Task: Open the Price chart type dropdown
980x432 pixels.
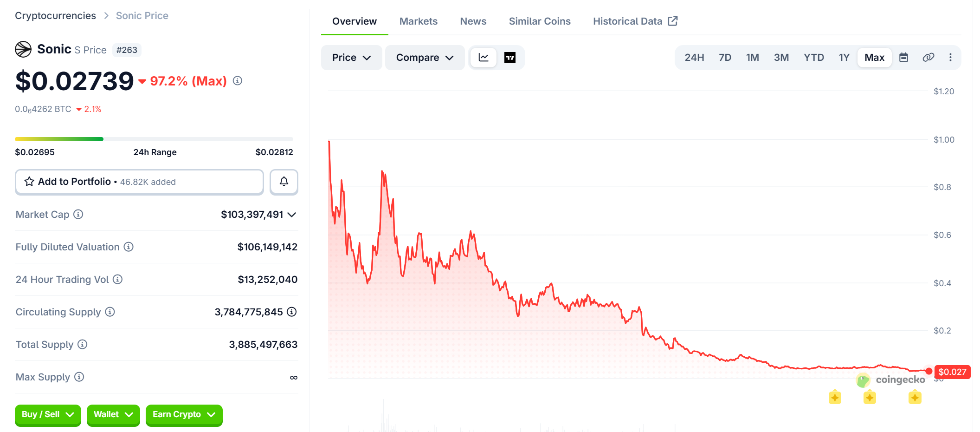Action: (351, 58)
